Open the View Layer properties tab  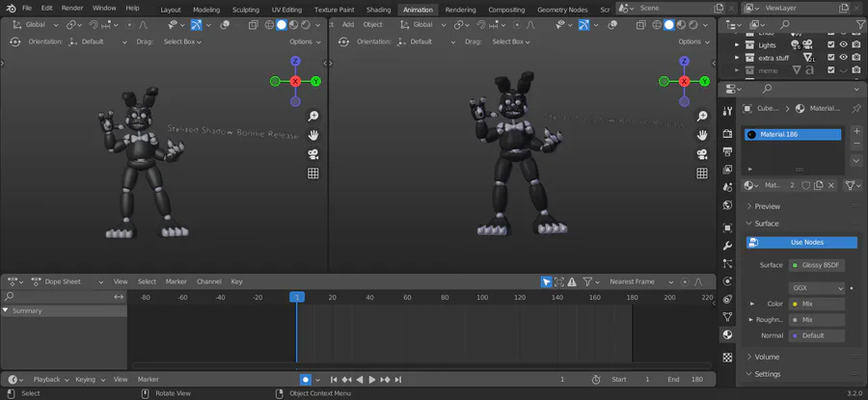tap(727, 170)
